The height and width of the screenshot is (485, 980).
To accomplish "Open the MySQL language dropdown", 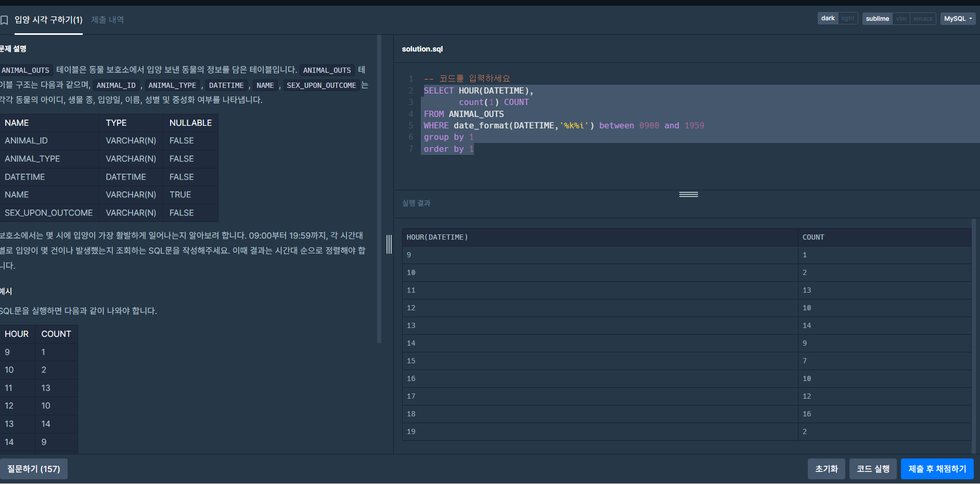I will coord(958,19).
